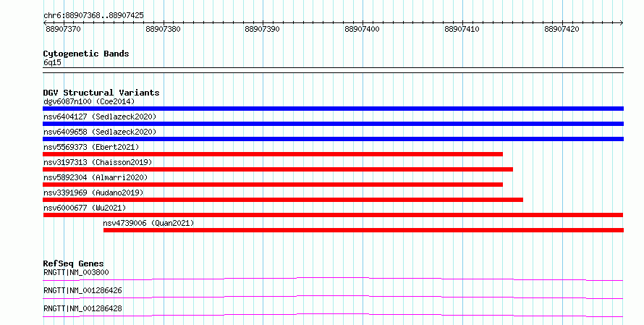Click the chr6:88907368..88907425 region label
The height and width of the screenshot is (325, 644).
pyautogui.click(x=93, y=16)
